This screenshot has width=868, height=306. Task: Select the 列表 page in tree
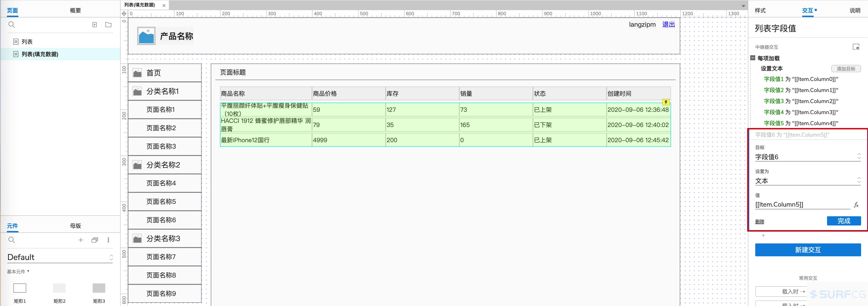point(27,42)
